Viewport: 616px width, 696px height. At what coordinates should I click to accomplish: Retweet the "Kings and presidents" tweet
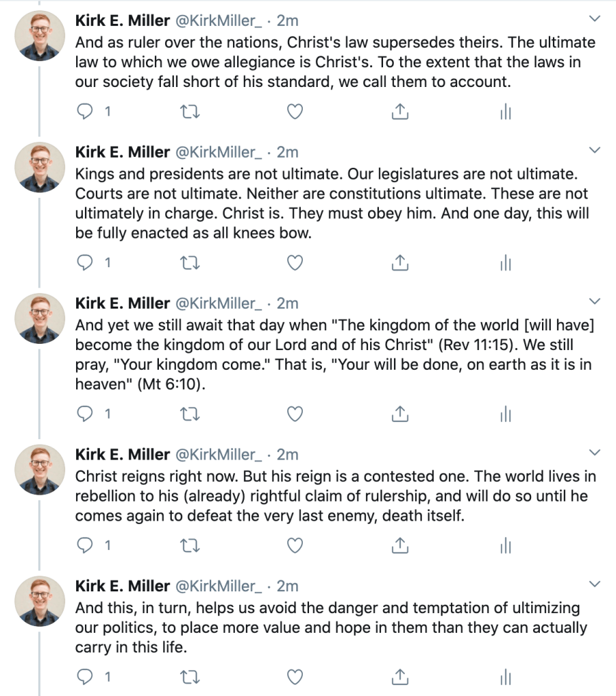click(191, 263)
